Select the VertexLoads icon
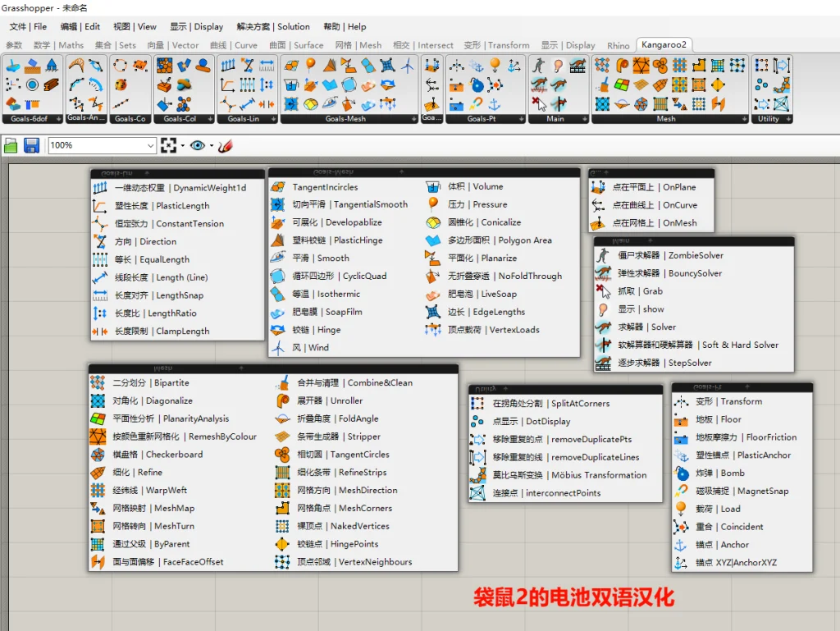The height and width of the screenshot is (631, 840). coord(433,329)
